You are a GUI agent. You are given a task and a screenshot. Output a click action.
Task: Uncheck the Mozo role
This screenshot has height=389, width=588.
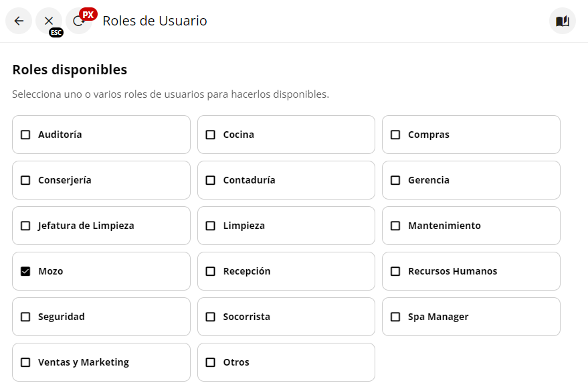pos(25,271)
